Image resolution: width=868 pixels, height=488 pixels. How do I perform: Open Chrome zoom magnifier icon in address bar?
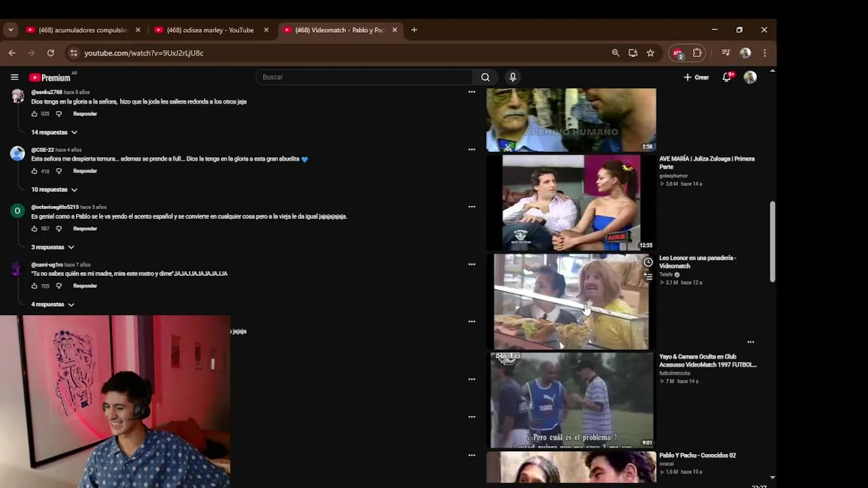[x=616, y=53]
